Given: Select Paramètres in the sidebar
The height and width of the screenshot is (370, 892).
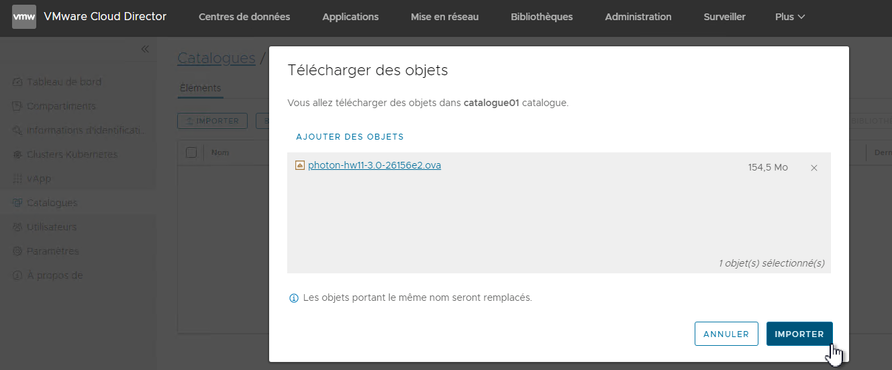Looking at the screenshot, I should point(52,251).
